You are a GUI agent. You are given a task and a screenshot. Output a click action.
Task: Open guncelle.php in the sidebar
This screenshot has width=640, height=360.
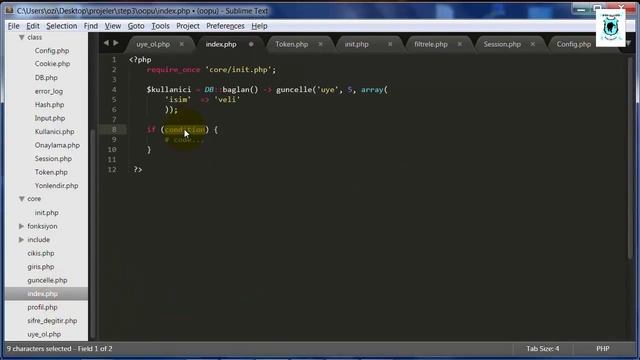pyautogui.click(x=47, y=280)
